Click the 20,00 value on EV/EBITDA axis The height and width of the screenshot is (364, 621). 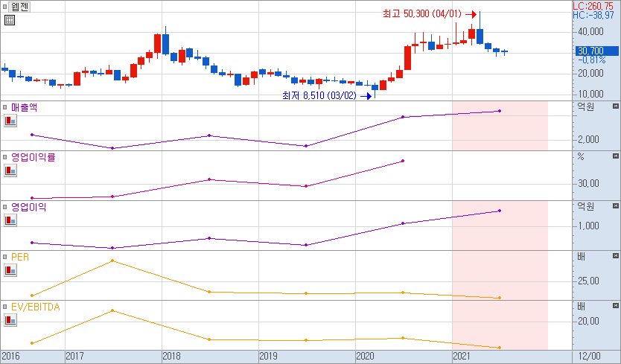click(588, 321)
